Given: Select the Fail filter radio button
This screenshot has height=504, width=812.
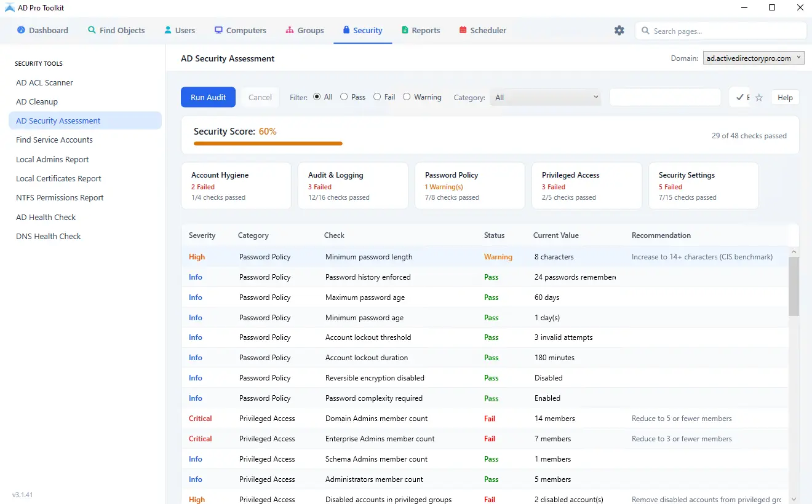Looking at the screenshot, I should pos(377,96).
